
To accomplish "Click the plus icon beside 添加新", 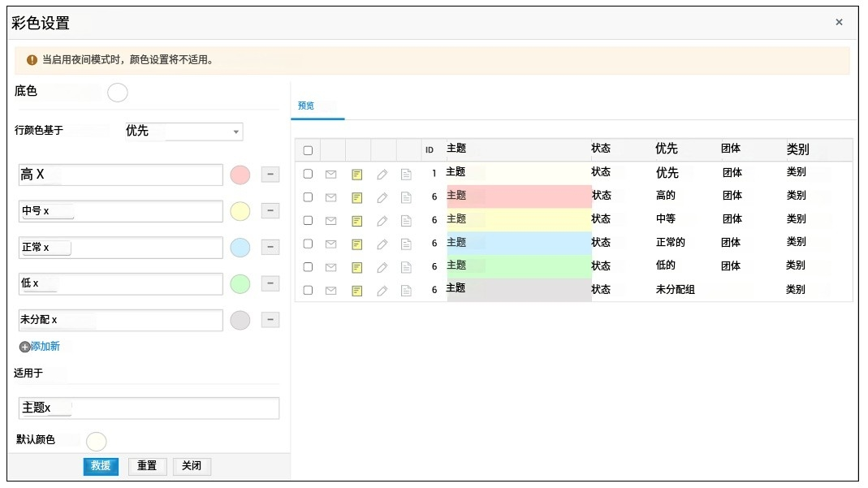I will (24, 347).
